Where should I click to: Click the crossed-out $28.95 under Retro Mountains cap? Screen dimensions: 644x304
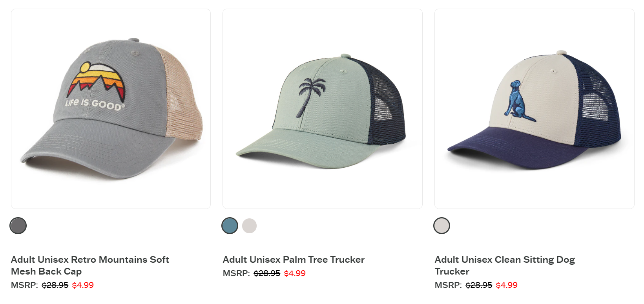55,285
